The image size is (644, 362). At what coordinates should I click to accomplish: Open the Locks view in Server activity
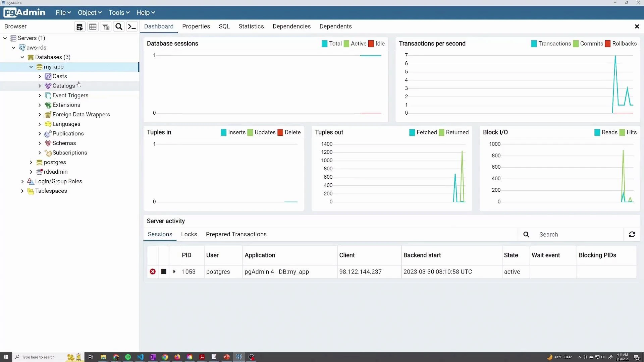189,234
